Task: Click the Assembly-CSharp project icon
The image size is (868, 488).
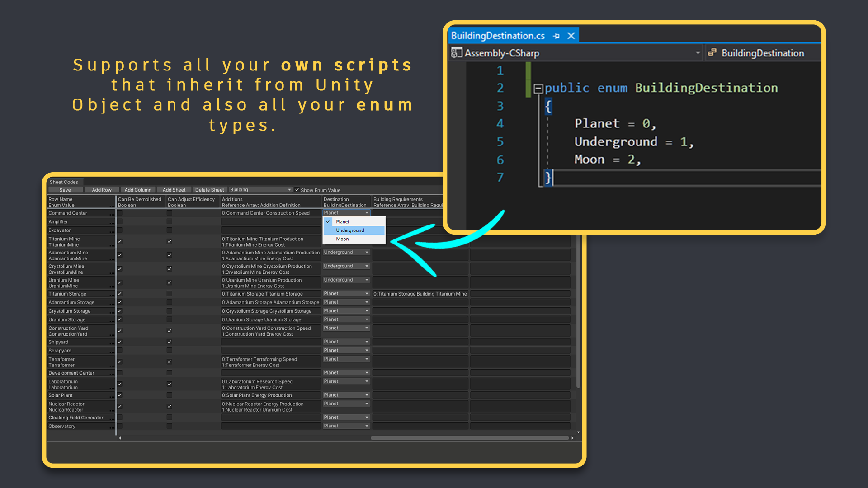Action: pyautogui.click(x=457, y=53)
